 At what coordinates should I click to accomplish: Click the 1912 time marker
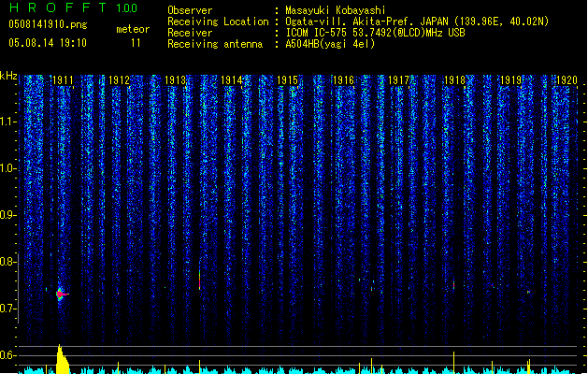(x=119, y=80)
